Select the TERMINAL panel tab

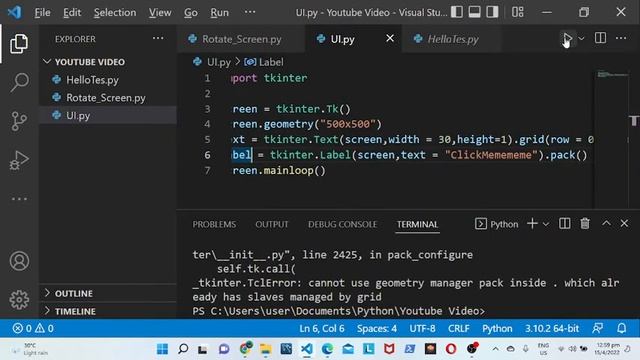[x=418, y=224]
